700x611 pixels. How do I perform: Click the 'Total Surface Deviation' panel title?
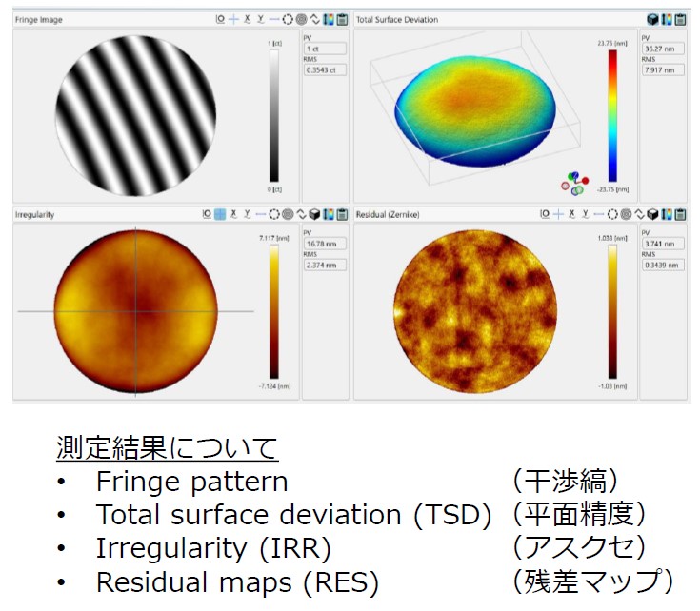click(397, 20)
